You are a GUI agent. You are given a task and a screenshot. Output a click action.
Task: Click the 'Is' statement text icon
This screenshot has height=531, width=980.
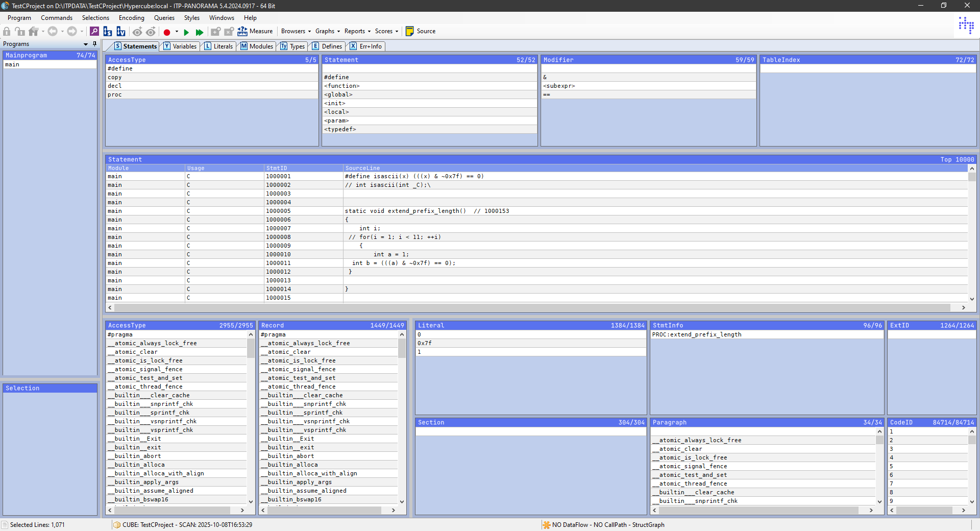click(x=108, y=32)
